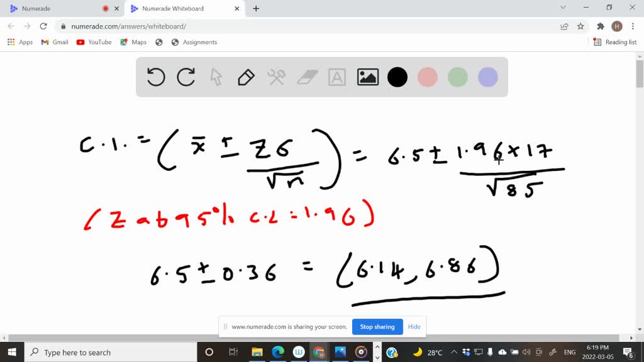This screenshot has height=362, width=644.
Task: Reload the whiteboard page
Action: coord(43,26)
